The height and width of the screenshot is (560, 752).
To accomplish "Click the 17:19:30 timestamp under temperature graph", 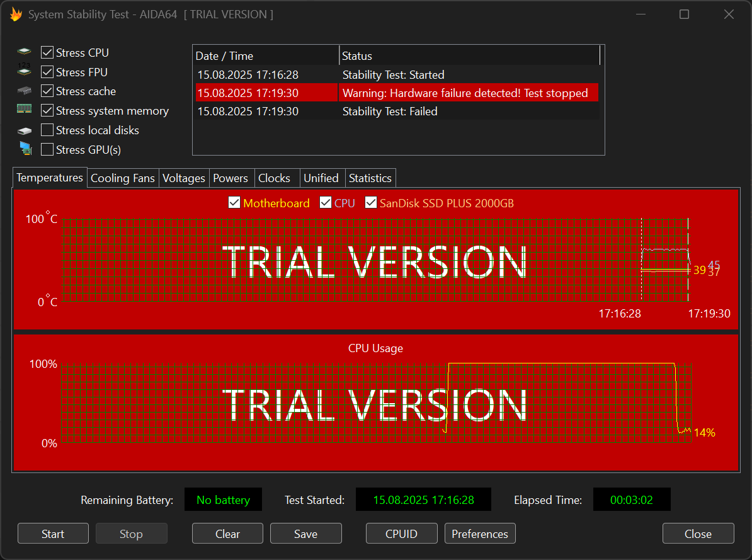I will pyautogui.click(x=709, y=313).
